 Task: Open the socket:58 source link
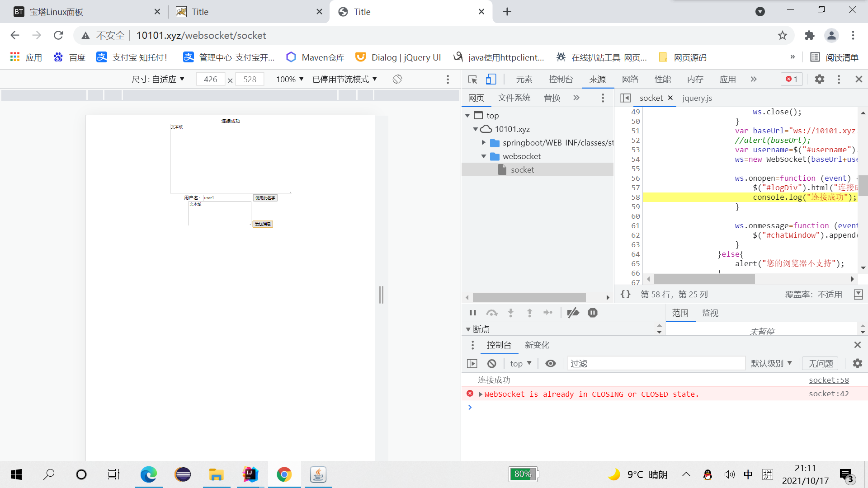[x=829, y=380]
